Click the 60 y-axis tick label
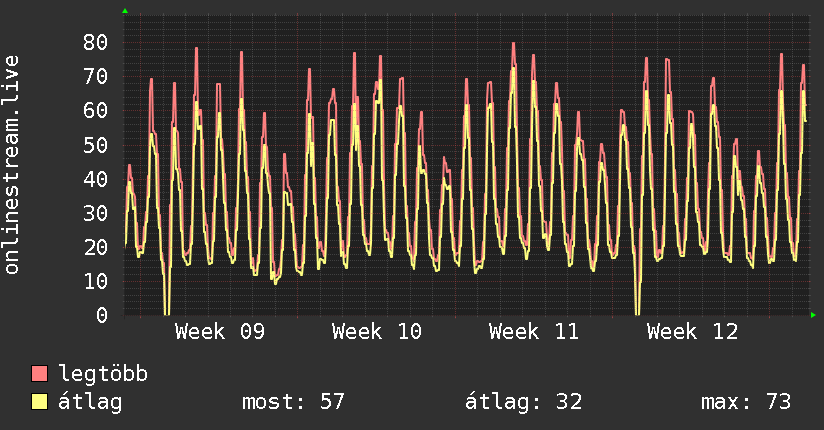824x430 pixels. (96, 111)
